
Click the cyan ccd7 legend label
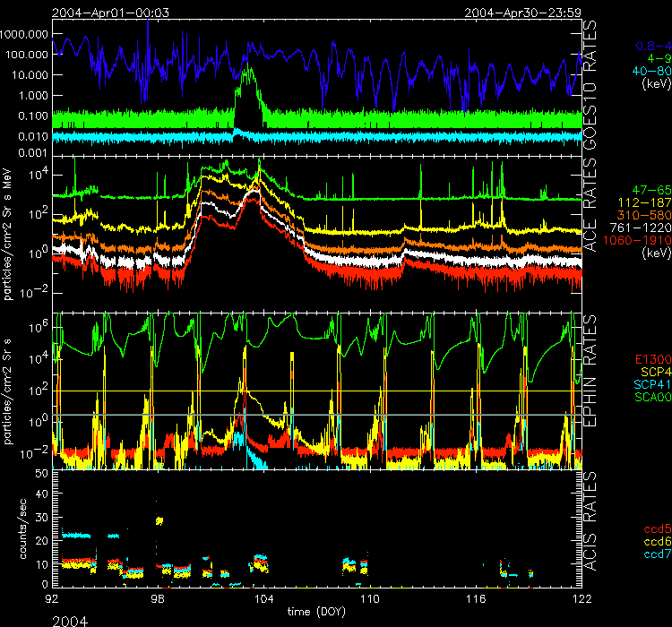(x=653, y=556)
